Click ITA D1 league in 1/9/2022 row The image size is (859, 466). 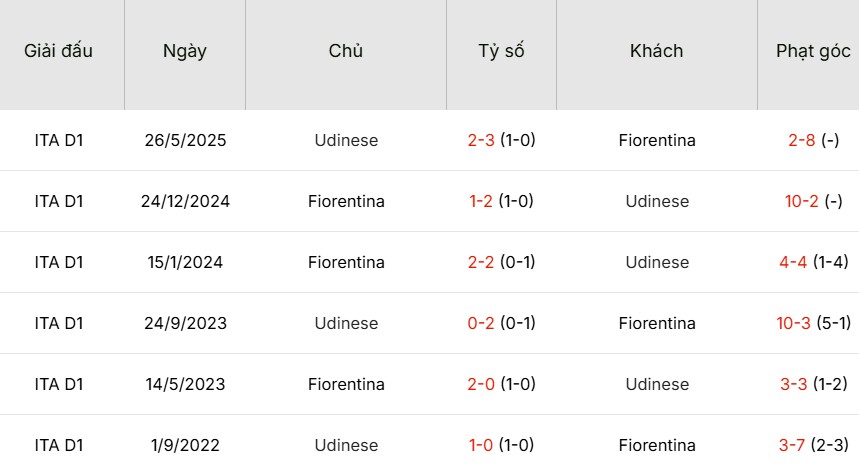point(59,445)
